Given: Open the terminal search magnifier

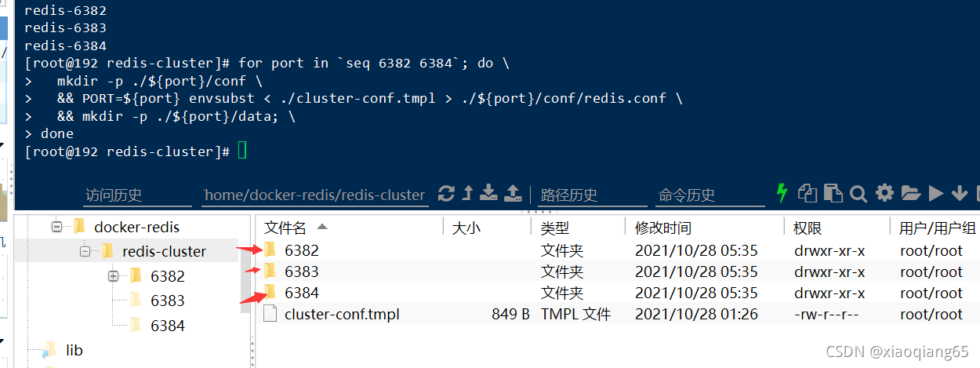Looking at the screenshot, I should [x=858, y=193].
